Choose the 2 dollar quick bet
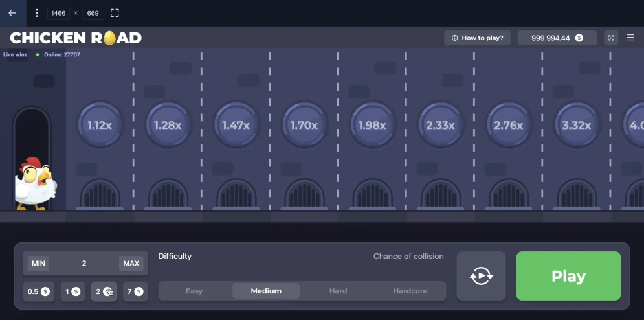 (104, 291)
